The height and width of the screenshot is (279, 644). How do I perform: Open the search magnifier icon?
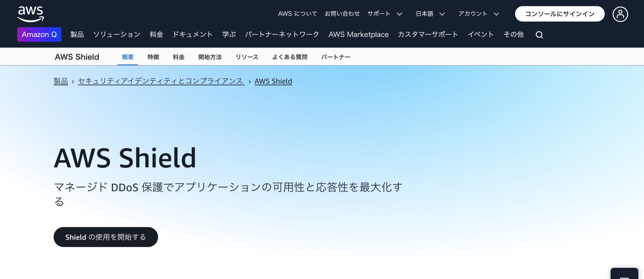coord(539,35)
